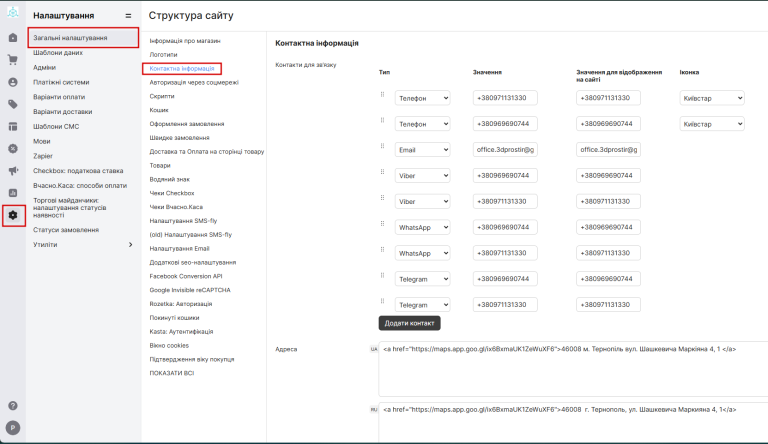Viewport: 768px width, 444px height.
Task: Click value field of Telegram +380971131330 row
Action: pyautogui.click(x=505, y=304)
